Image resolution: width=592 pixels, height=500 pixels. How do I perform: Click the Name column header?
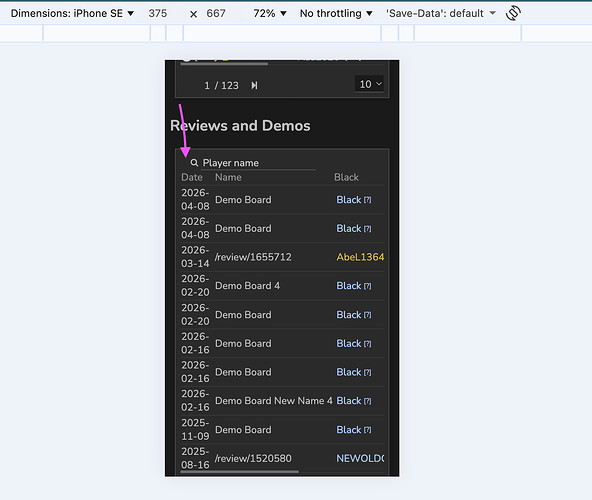(228, 177)
